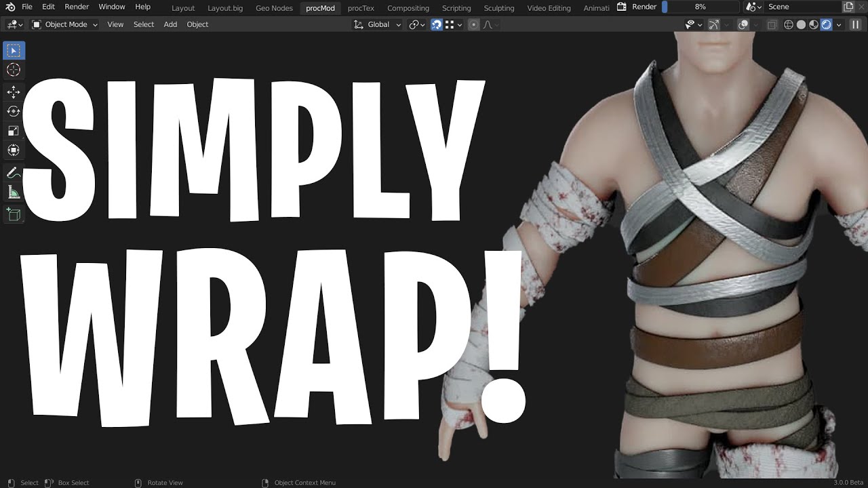This screenshot has width=868, height=488.
Task: Select the Select Box tool
Action: tap(14, 51)
